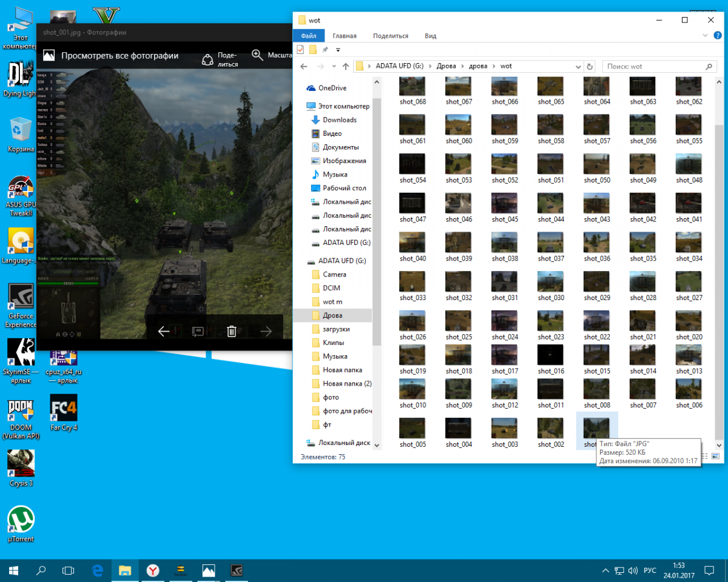Expand breadcrumb chevron after ADATA UFD (G:)

(x=429, y=66)
